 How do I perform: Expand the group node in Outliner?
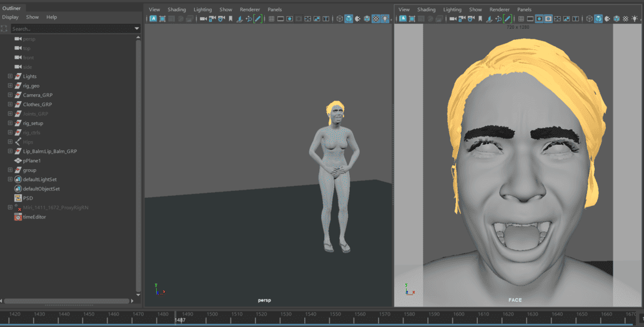click(x=10, y=170)
